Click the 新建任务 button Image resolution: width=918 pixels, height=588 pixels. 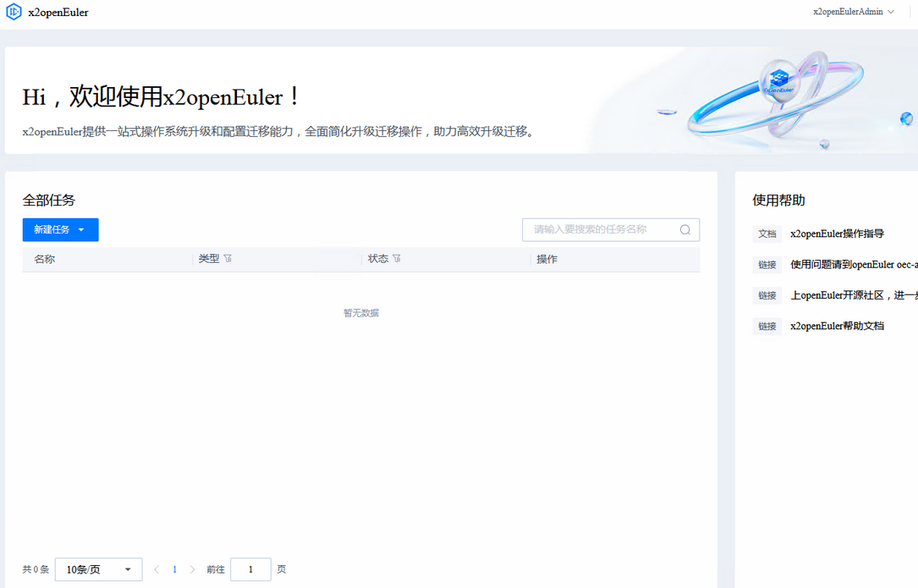pyautogui.click(x=60, y=229)
